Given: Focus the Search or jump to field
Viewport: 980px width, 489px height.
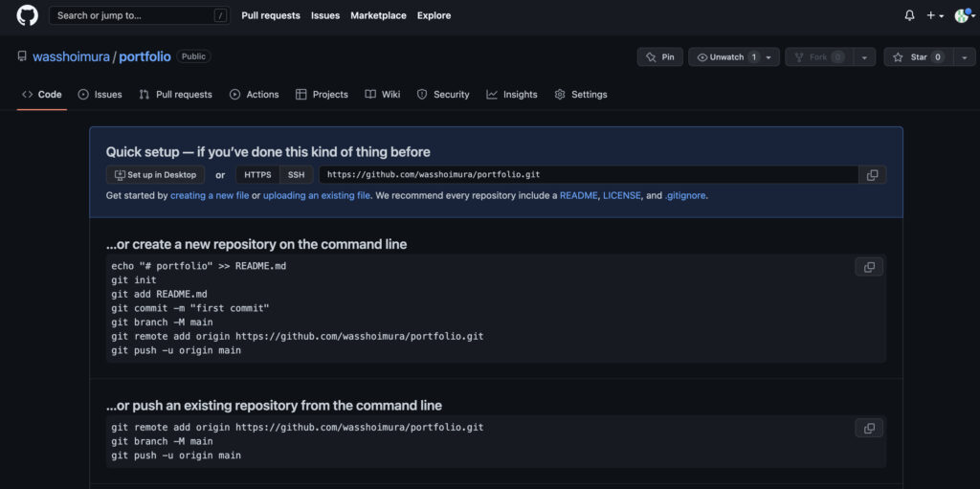Looking at the screenshot, I should (140, 15).
